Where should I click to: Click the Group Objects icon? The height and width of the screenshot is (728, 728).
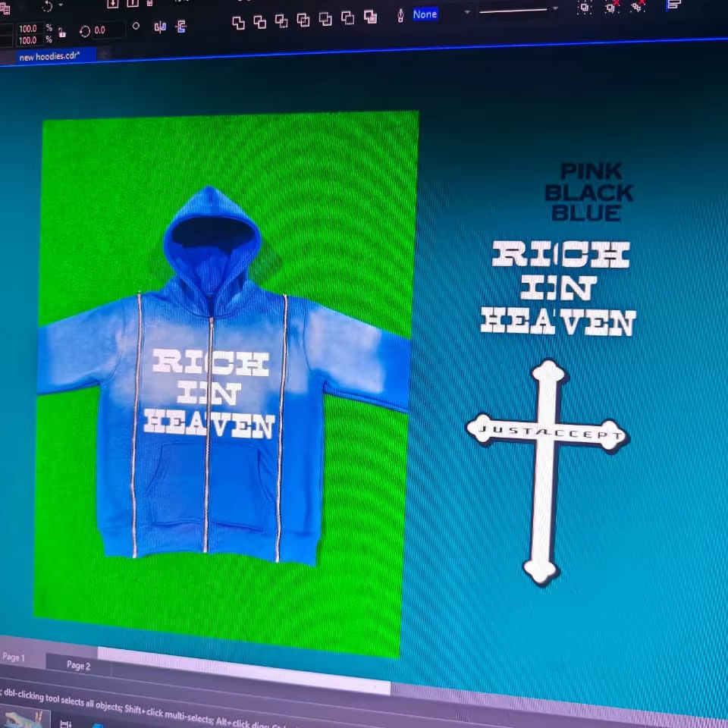585,8
